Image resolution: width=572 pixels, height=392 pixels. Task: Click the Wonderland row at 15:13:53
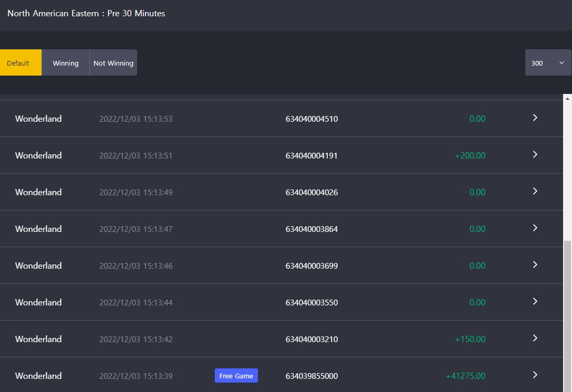(x=281, y=119)
